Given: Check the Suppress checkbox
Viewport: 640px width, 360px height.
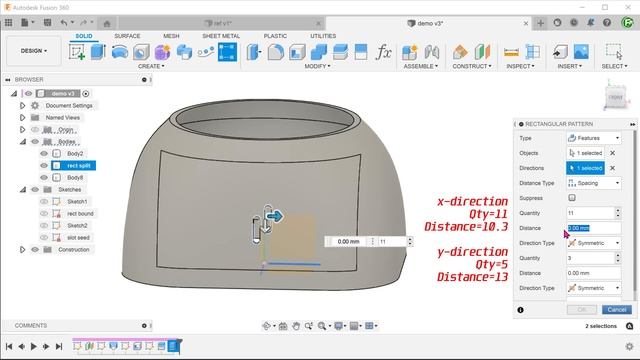Looking at the screenshot, I should click(572, 198).
